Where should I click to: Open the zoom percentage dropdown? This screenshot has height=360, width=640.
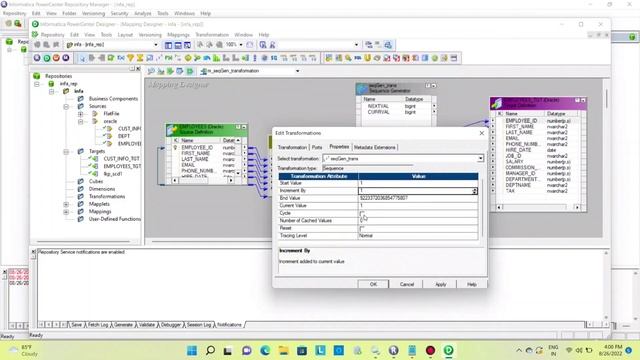pos(241,44)
